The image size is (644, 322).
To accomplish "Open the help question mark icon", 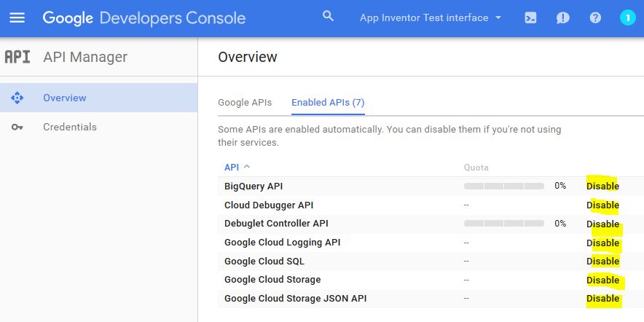I will [595, 18].
